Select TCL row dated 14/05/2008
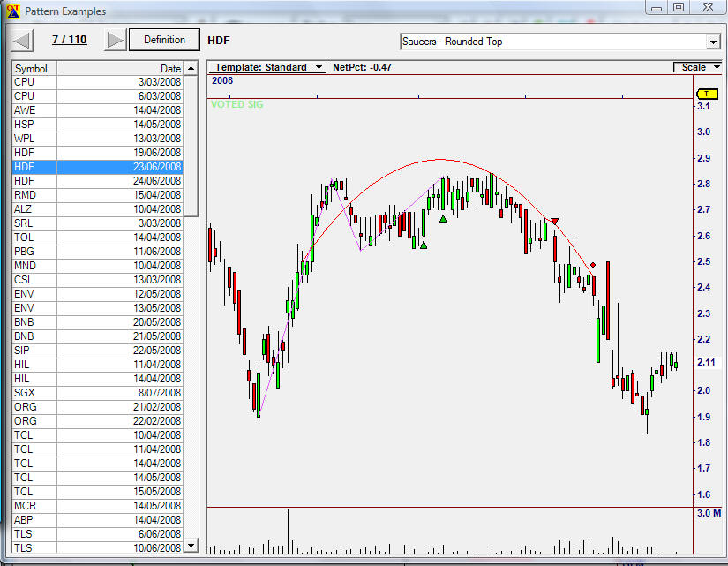 click(97, 478)
